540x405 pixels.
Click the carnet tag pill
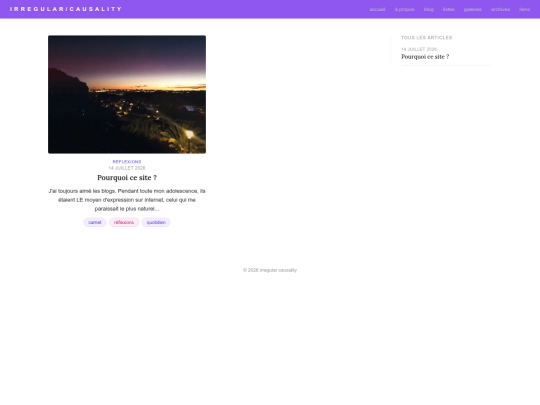click(95, 222)
